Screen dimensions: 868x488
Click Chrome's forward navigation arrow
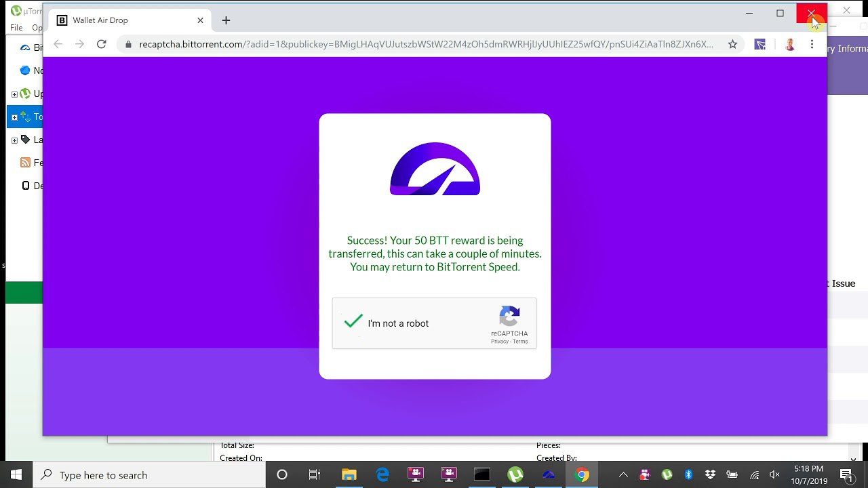click(80, 44)
